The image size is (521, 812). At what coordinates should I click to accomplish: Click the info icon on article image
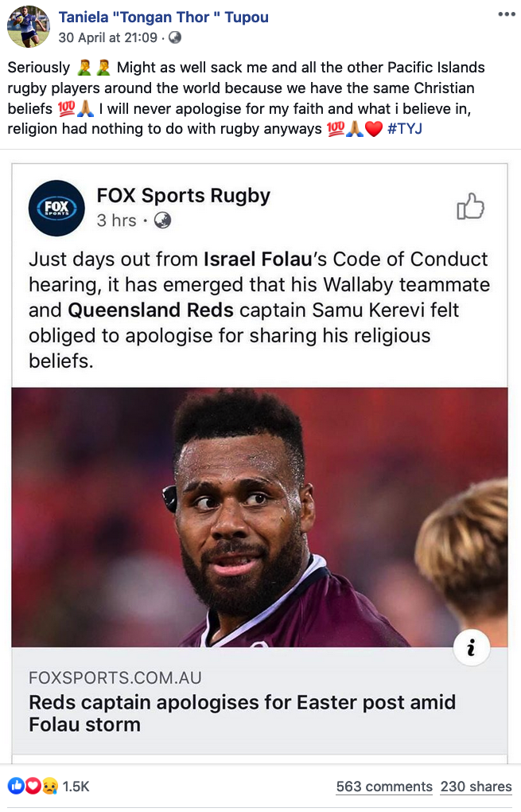(470, 649)
